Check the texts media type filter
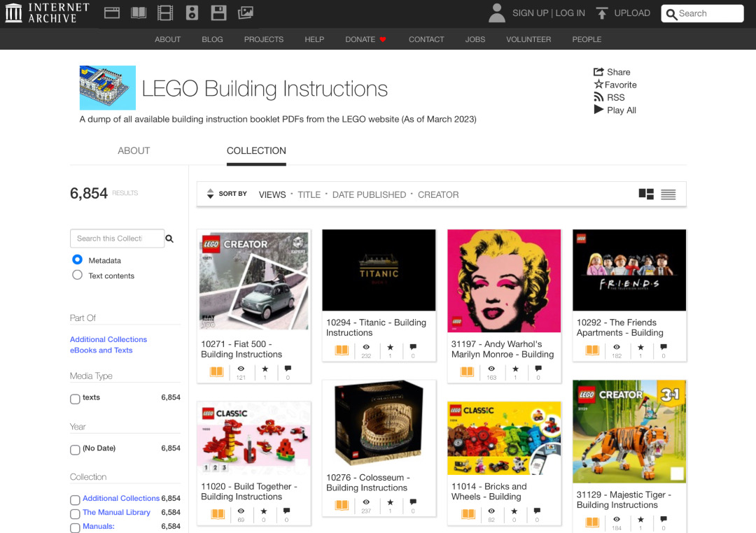 74,399
